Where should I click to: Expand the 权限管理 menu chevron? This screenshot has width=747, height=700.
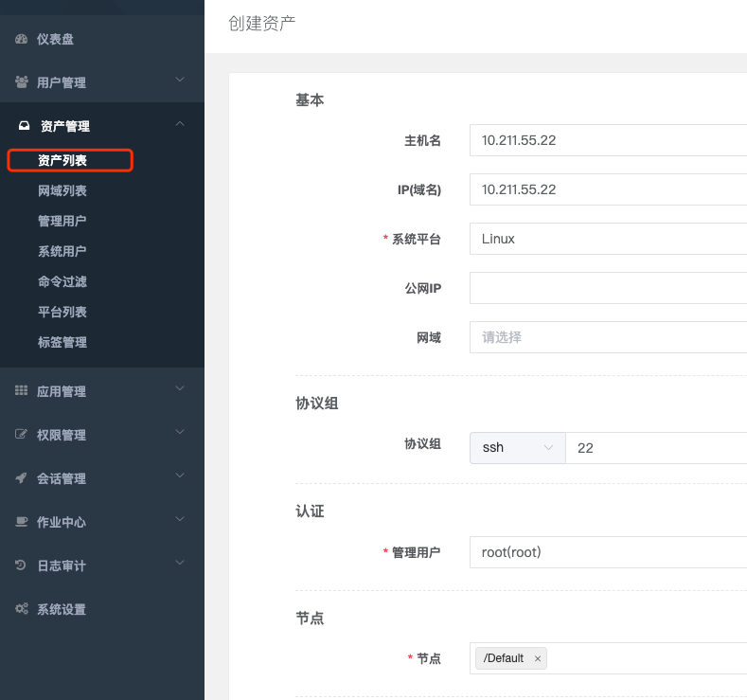click(x=180, y=432)
